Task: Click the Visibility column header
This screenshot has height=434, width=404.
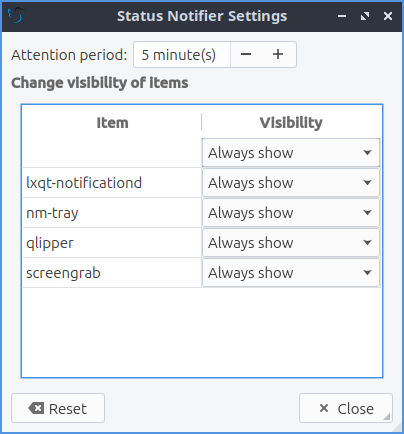Action: point(291,123)
